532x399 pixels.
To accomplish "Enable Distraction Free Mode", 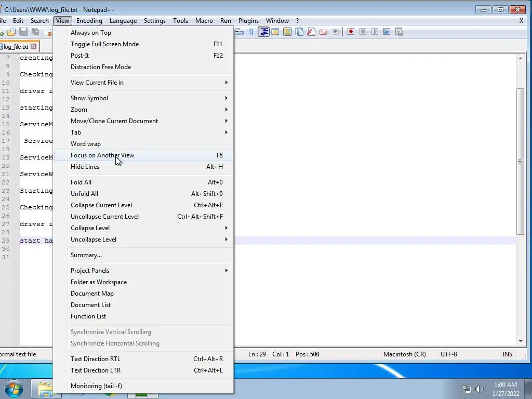I will (143, 67).
